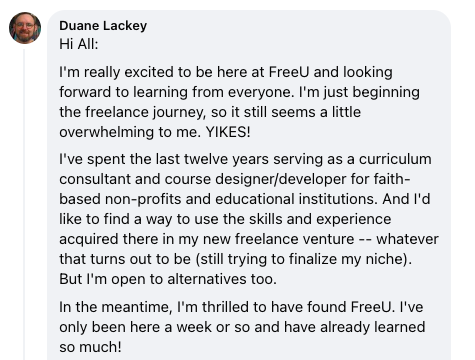The image size is (475, 360).
Task: Click the 'Hi All:' greeting line
Action: [79, 44]
